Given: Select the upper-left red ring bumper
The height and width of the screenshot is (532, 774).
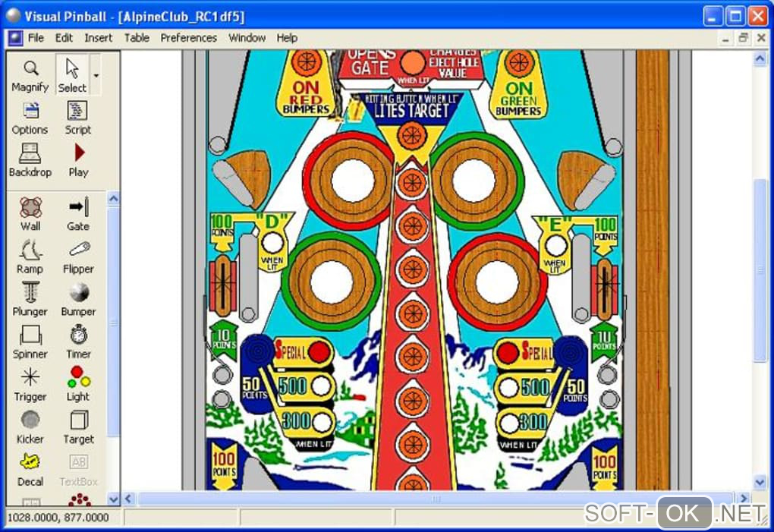Looking at the screenshot, I should [x=351, y=181].
